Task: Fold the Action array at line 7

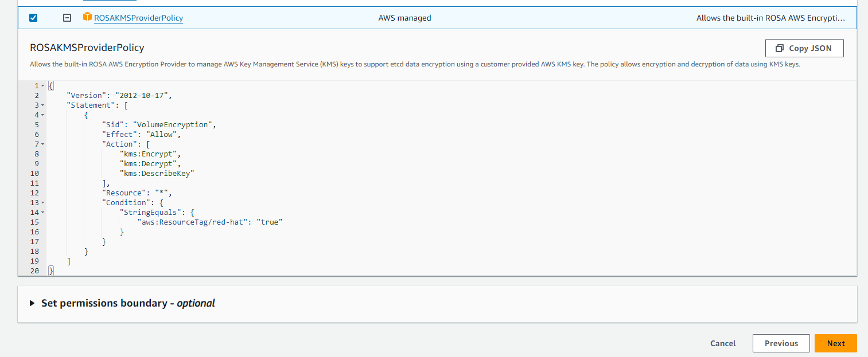Action: (x=42, y=144)
